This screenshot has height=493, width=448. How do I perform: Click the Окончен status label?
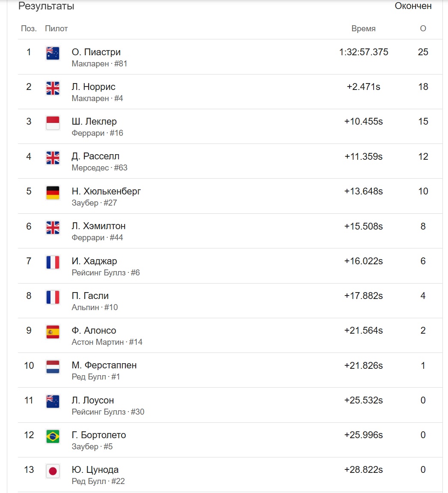click(x=413, y=6)
